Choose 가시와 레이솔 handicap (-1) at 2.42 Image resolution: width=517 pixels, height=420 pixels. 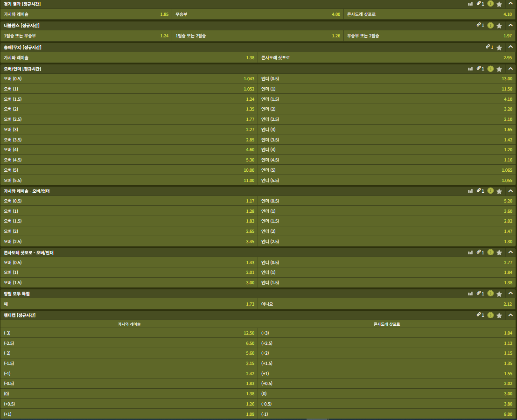pos(129,373)
